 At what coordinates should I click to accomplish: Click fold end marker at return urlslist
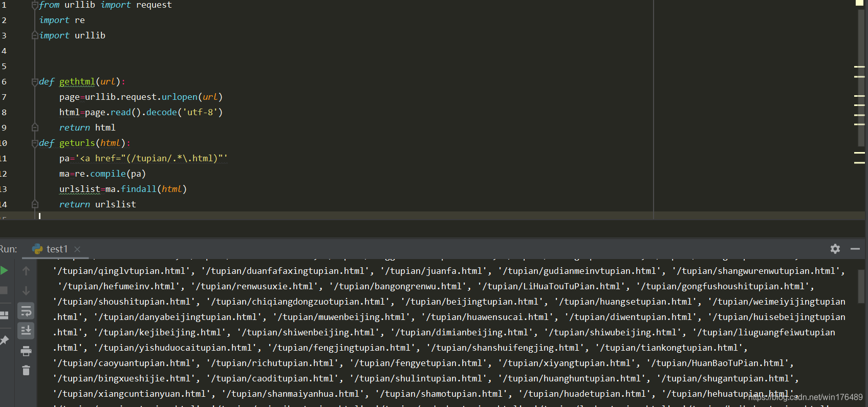[35, 204]
